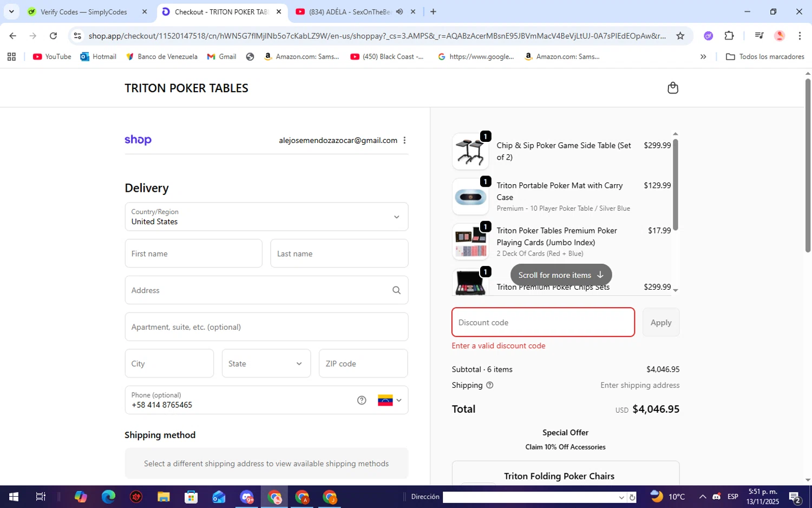Click the City field
812x508 pixels.
pos(169,363)
